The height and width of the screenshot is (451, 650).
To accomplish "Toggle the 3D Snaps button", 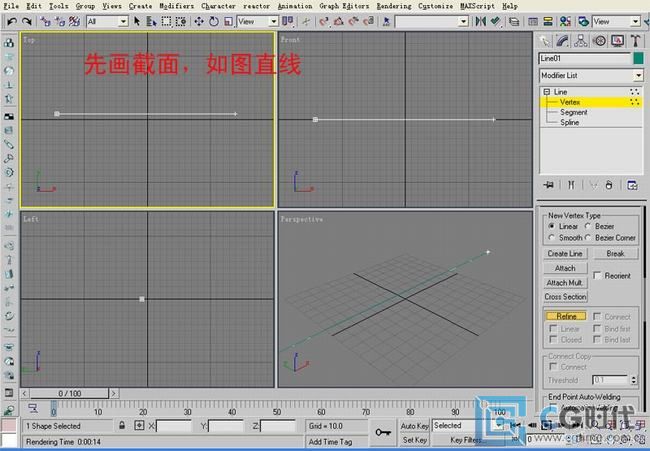I will click(324, 21).
